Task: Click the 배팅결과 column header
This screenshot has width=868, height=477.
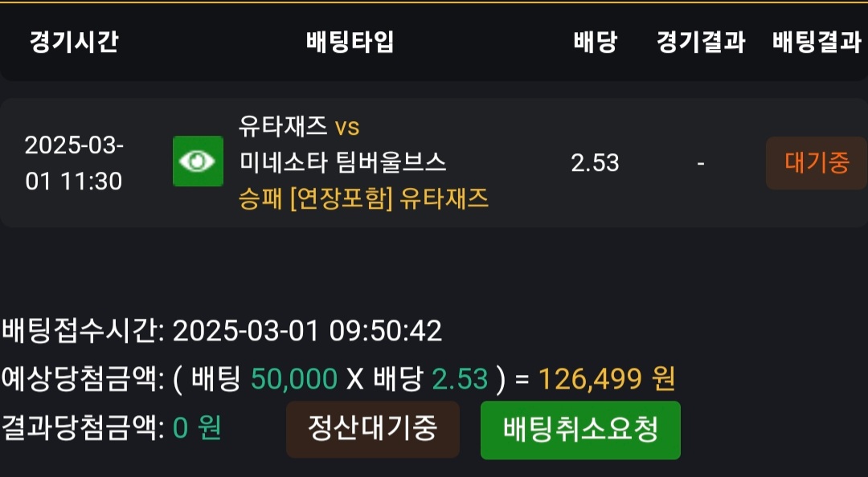Action: tap(816, 42)
